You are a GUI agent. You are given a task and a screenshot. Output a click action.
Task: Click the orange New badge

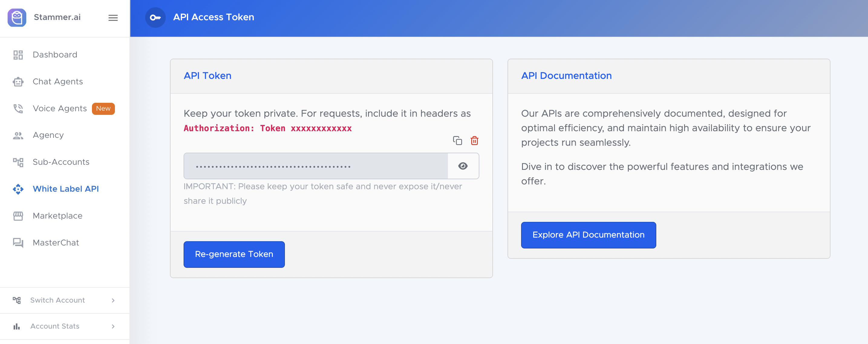(103, 109)
